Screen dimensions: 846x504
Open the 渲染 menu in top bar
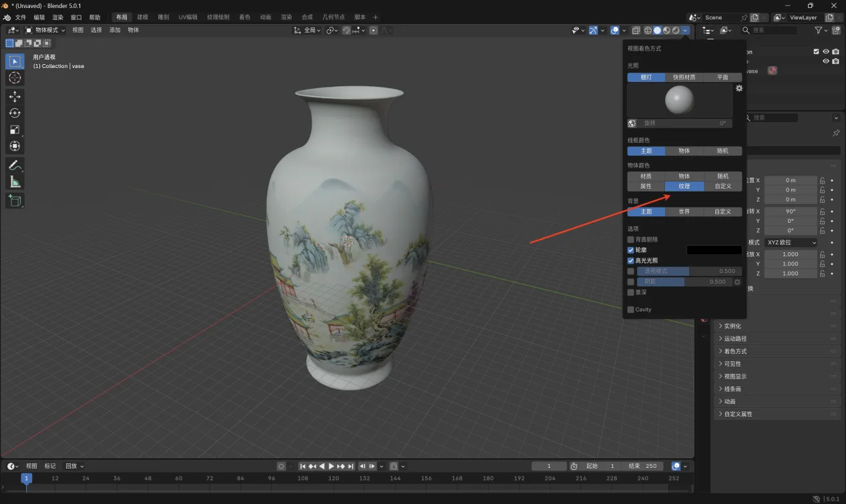point(57,17)
